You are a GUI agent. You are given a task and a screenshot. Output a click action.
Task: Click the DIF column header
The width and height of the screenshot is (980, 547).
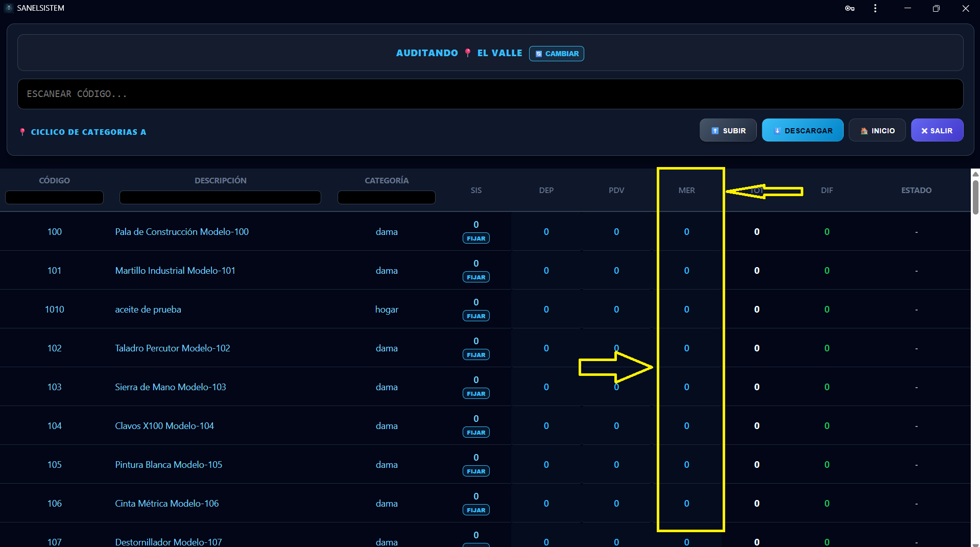827,191
